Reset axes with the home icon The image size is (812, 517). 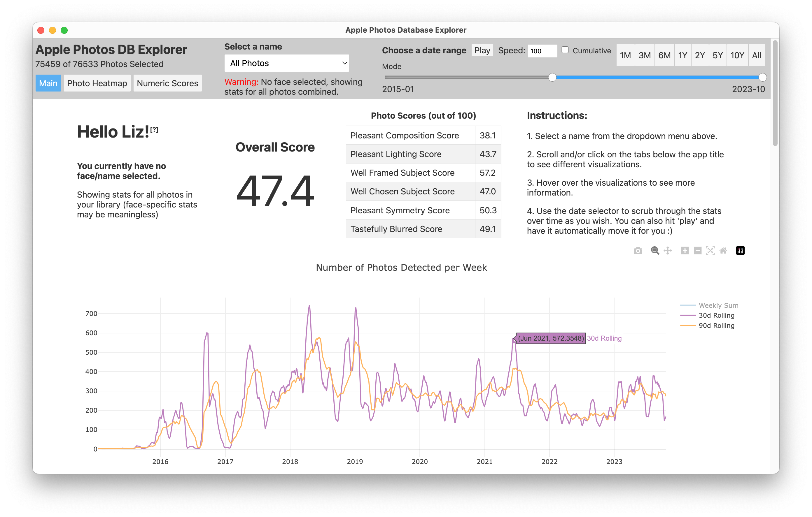tap(723, 250)
